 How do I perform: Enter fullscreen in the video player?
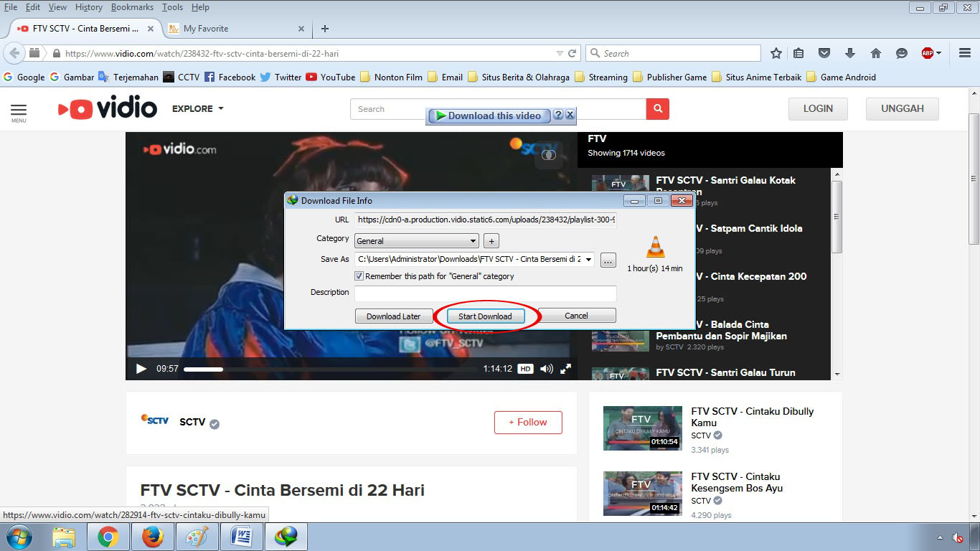(566, 369)
